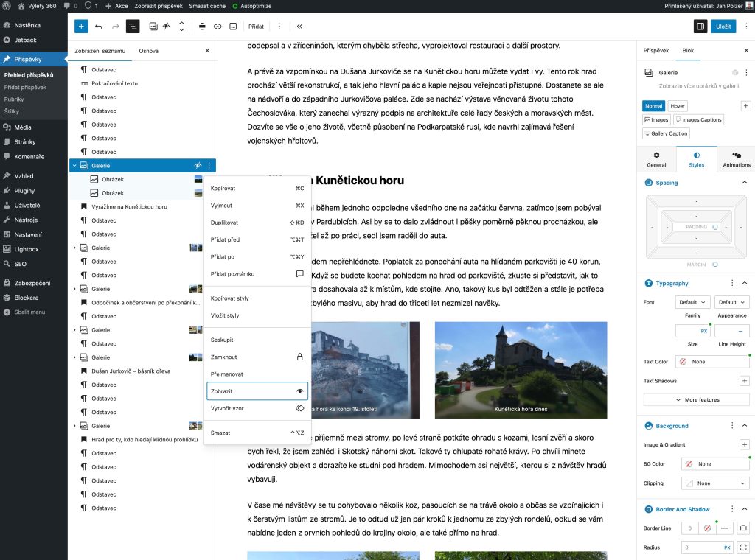The image size is (755, 560).
Task: Collapse the sidebar with the double-chevron icon
Action: pos(299,26)
